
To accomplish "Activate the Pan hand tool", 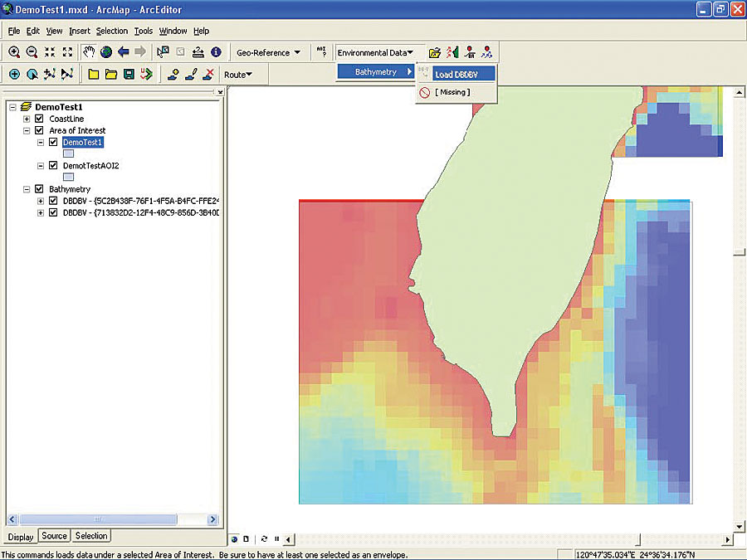I will [x=89, y=52].
